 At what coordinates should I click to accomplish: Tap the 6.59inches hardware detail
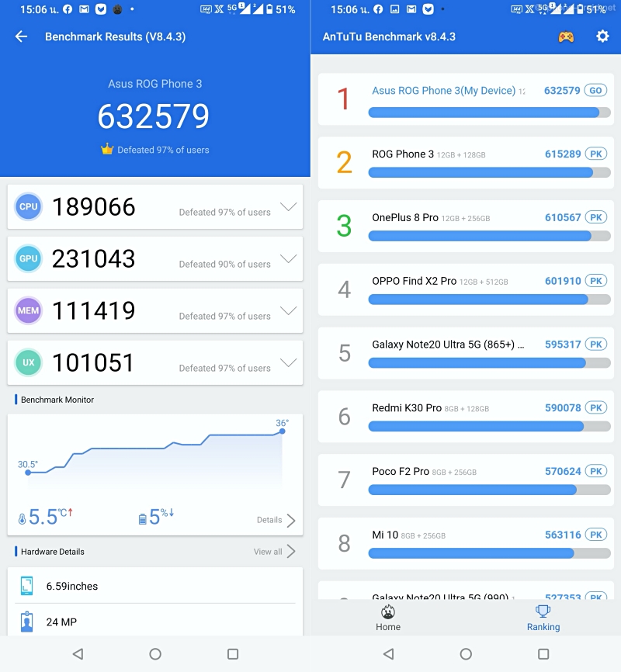(72, 586)
